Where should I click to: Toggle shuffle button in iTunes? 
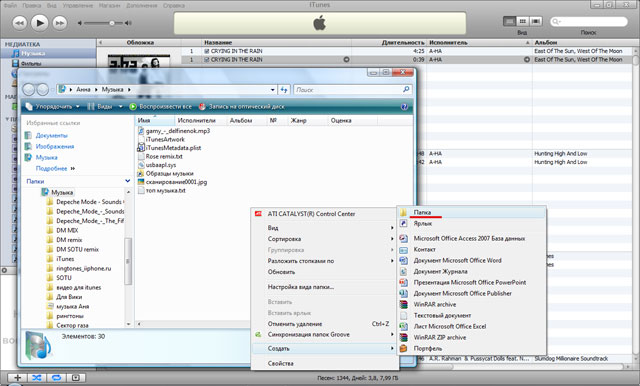37,378
